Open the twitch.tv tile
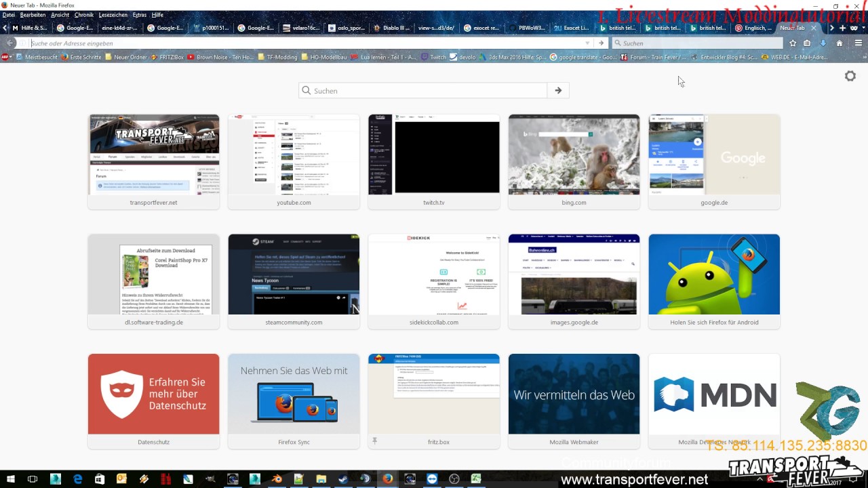 [434, 162]
